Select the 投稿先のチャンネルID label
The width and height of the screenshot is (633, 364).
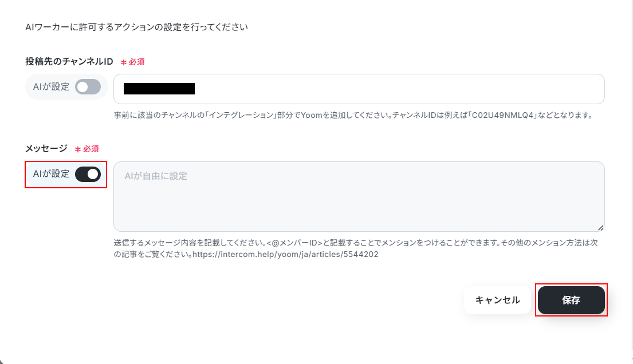point(69,61)
